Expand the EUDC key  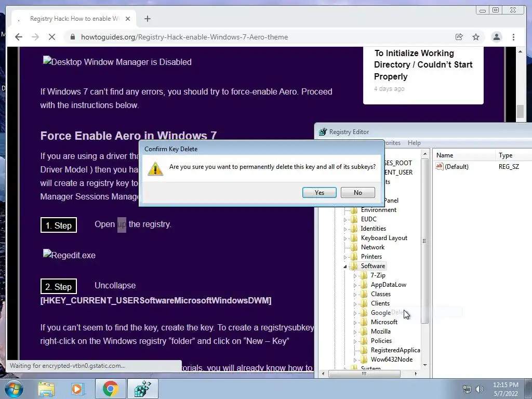[345, 220]
